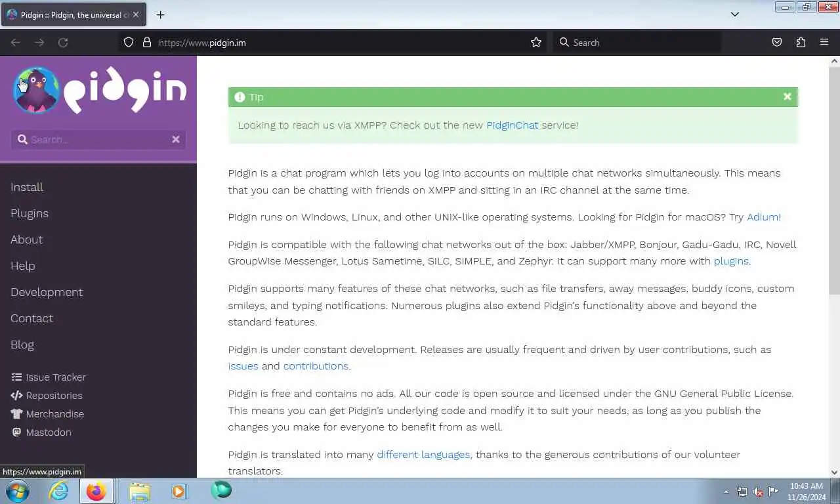Open the Install page
The image size is (840, 504).
27,187
